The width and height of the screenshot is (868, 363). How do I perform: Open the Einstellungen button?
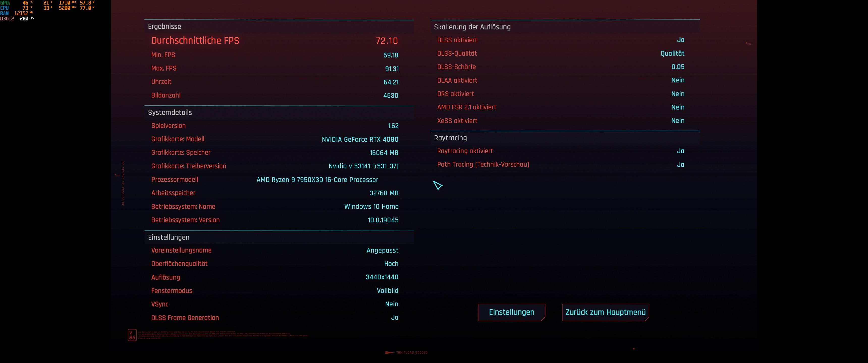click(511, 312)
